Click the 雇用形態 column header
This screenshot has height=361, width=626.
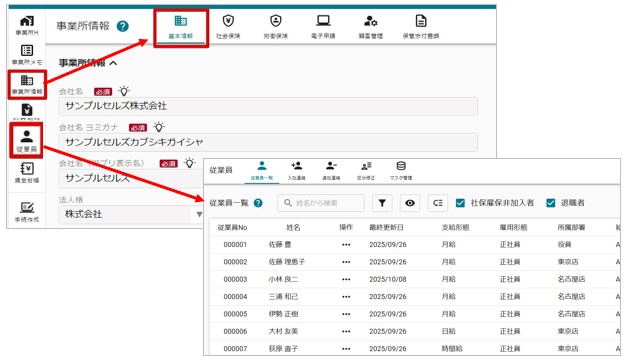pyautogui.click(x=513, y=228)
